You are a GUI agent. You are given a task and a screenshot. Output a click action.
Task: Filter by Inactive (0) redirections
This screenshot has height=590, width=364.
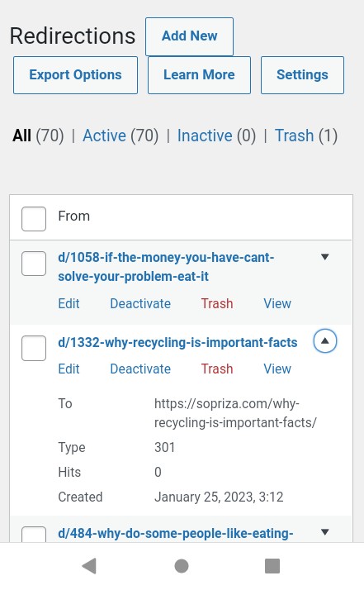coord(216,136)
